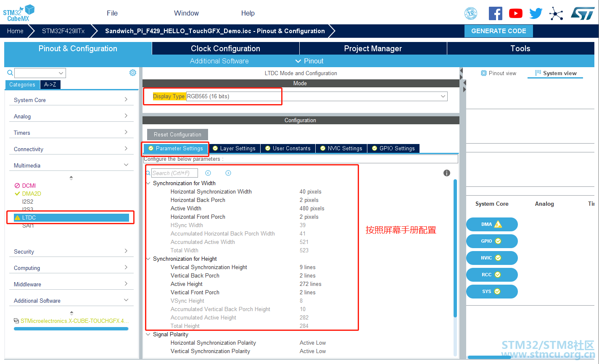Viewport: 599px width, 364px height.
Task: Open the GPIO Settings tab
Action: (x=393, y=148)
